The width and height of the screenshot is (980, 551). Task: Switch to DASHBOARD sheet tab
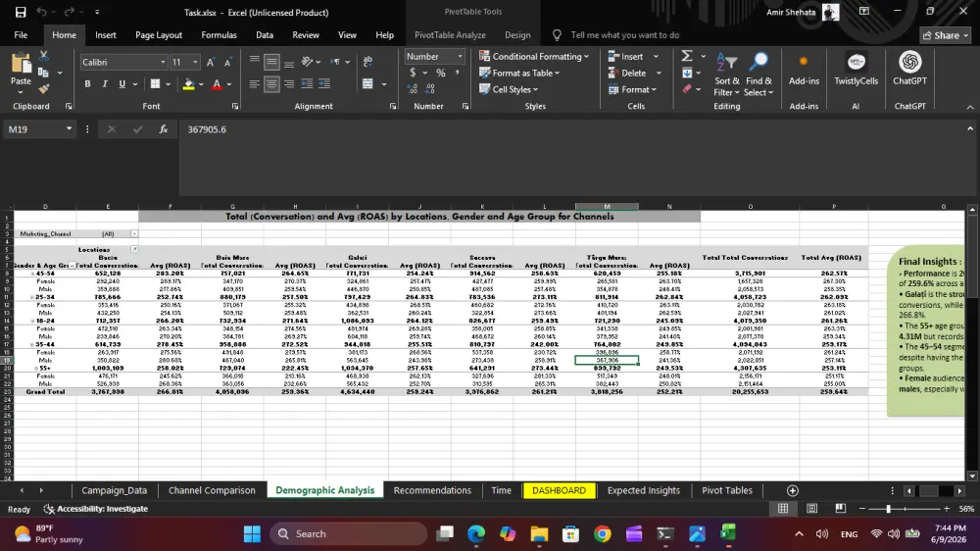point(559,491)
